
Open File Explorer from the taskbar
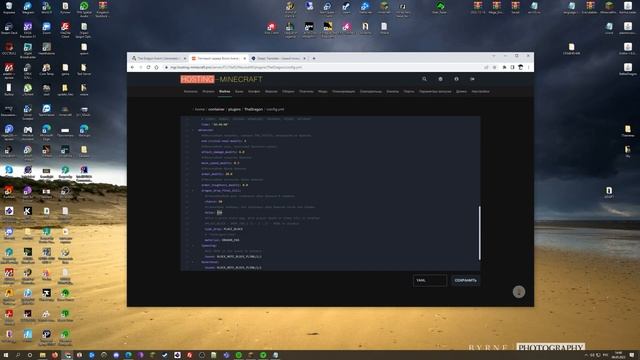tap(42, 355)
